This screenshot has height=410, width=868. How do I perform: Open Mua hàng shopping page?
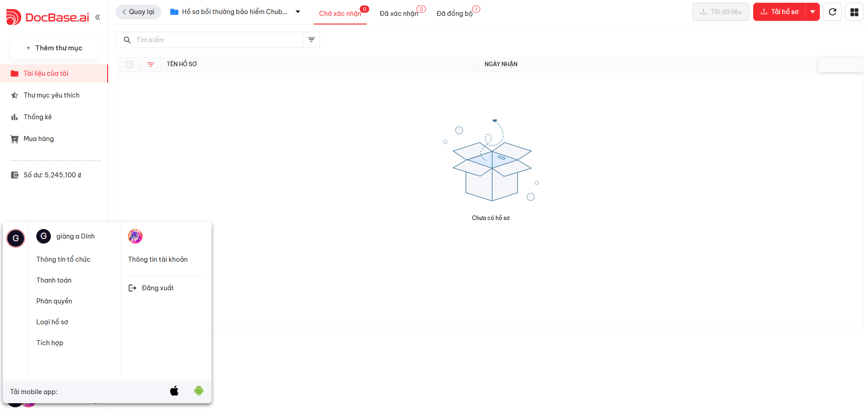[x=54, y=139]
